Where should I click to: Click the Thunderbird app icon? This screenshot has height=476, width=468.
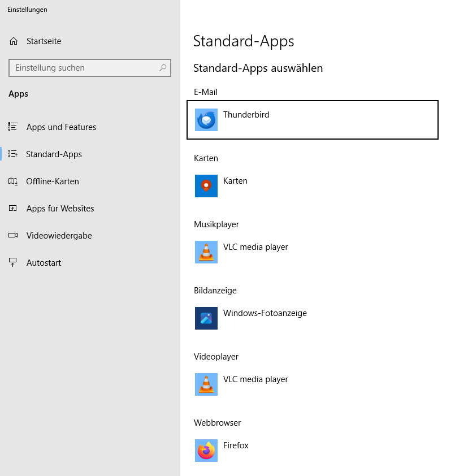[206, 120]
